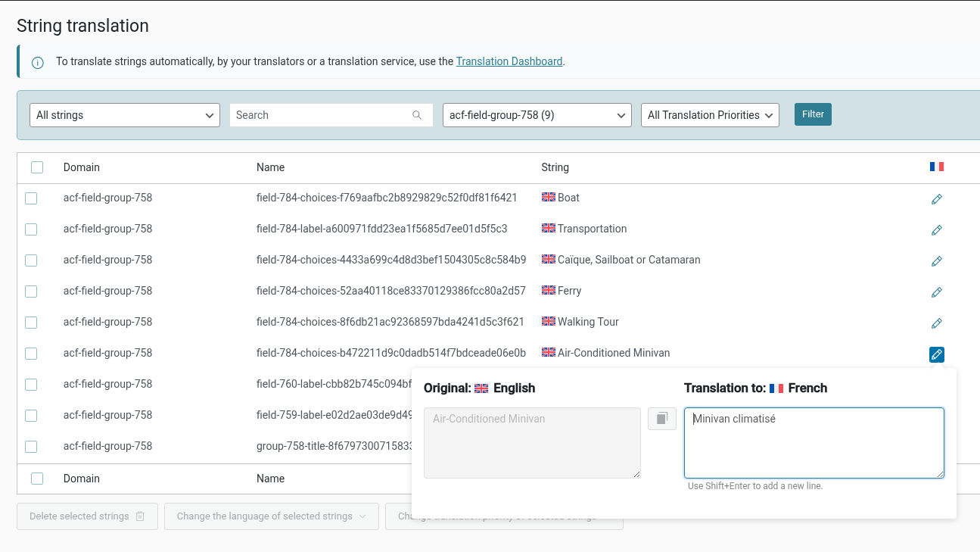This screenshot has width=980, height=552.
Task: Click the search magnifier icon
Action: (417, 115)
